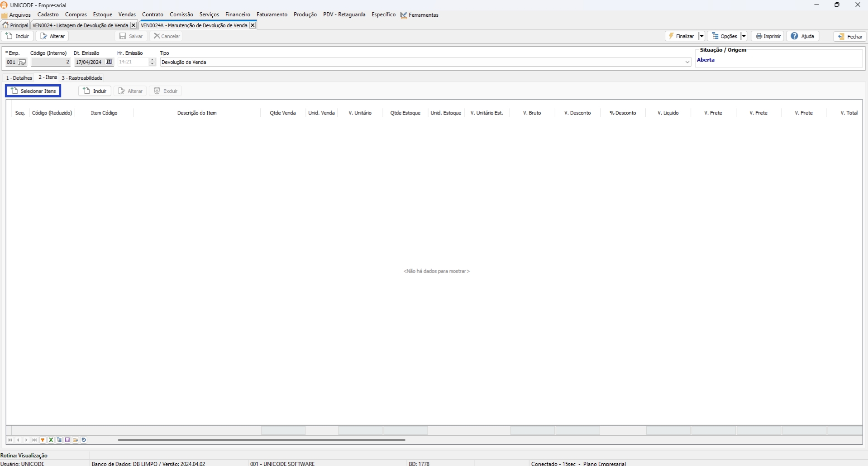Click the grid horizontal scrollbar
This screenshot has height=466, width=868.
coord(261,440)
